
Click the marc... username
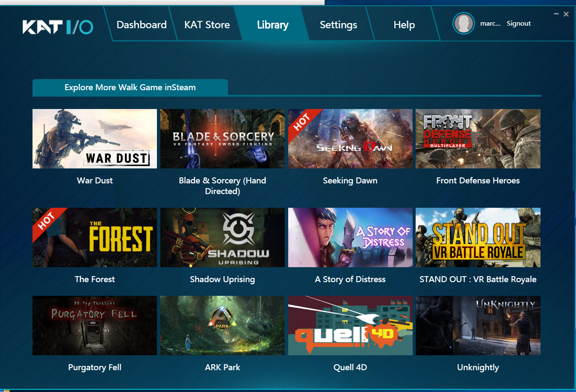point(490,24)
